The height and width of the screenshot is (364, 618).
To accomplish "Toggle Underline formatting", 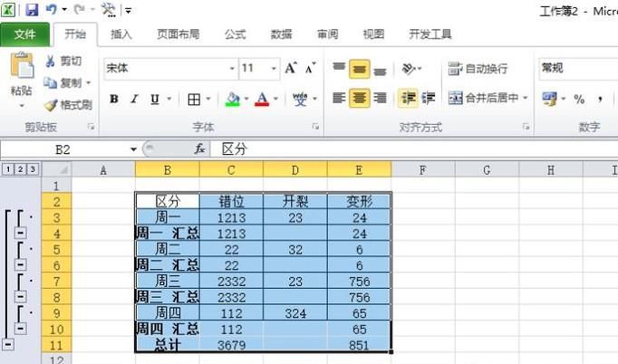I will (155, 99).
